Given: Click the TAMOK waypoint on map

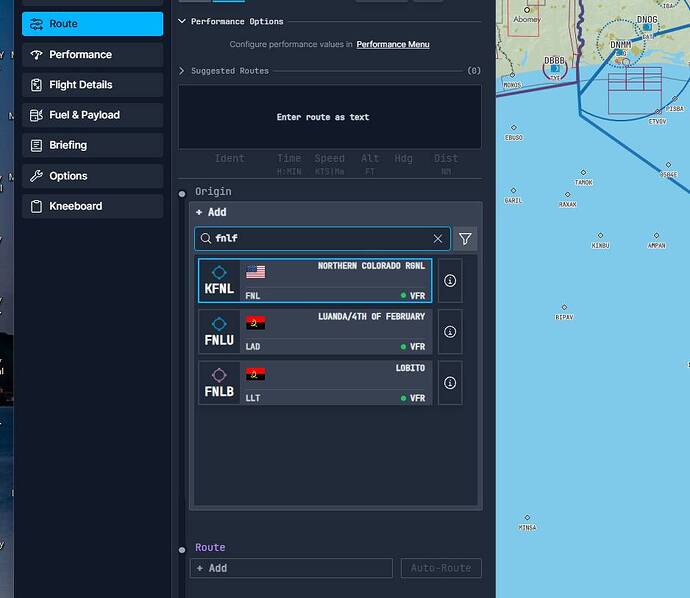Looking at the screenshot, I should tap(584, 172).
